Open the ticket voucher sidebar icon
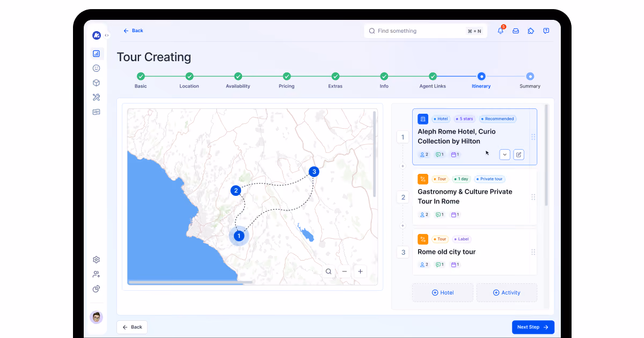Image resolution: width=644 pixels, height=338 pixels. tap(97, 112)
